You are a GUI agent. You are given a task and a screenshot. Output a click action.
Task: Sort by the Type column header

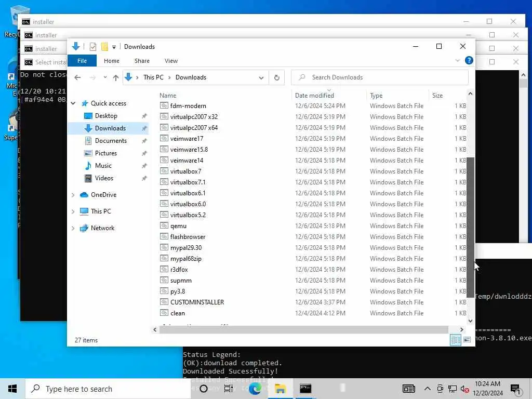[x=376, y=96]
